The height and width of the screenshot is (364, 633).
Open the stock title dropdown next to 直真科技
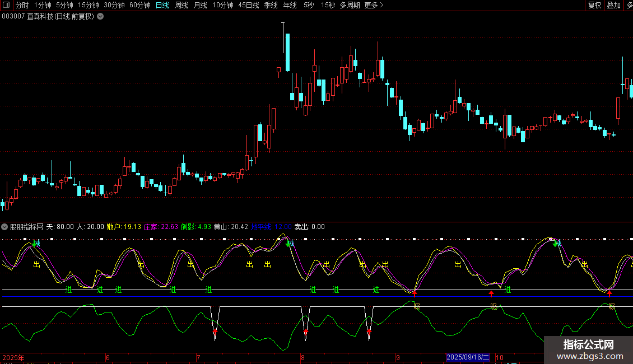pyautogui.click(x=100, y=16)
